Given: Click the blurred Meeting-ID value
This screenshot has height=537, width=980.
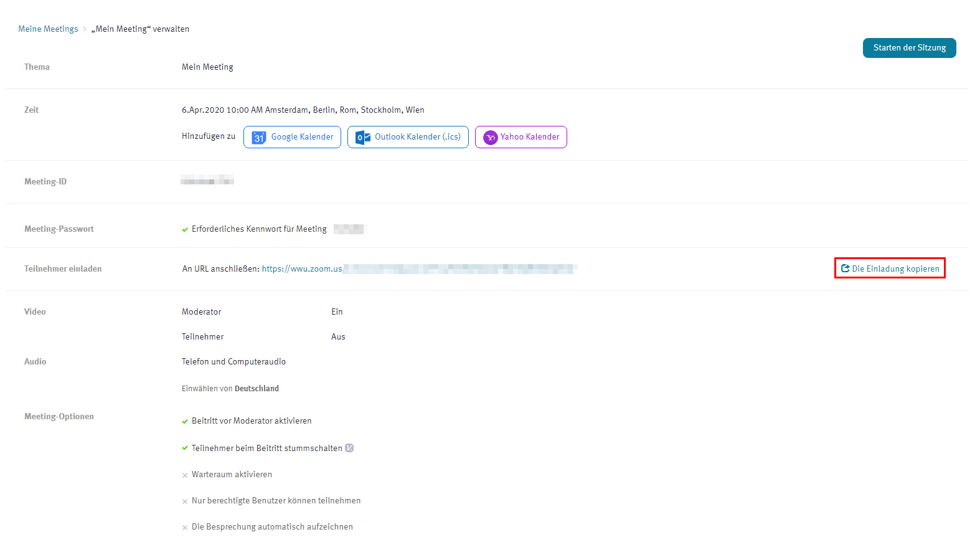Looking at the screenshot, I should pos(207,181).
